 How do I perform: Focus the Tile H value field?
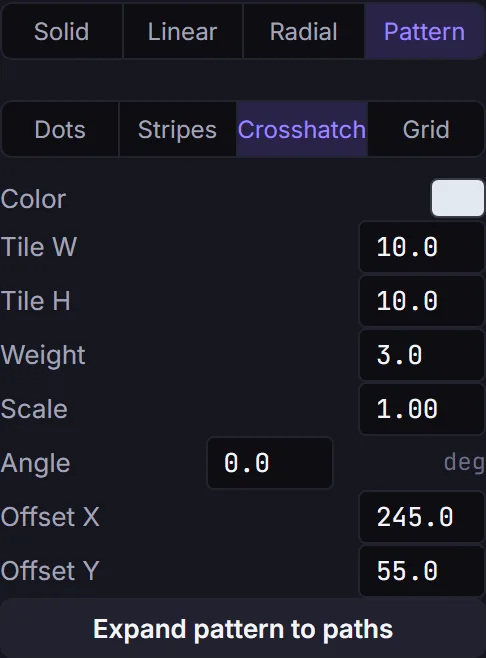422,301
